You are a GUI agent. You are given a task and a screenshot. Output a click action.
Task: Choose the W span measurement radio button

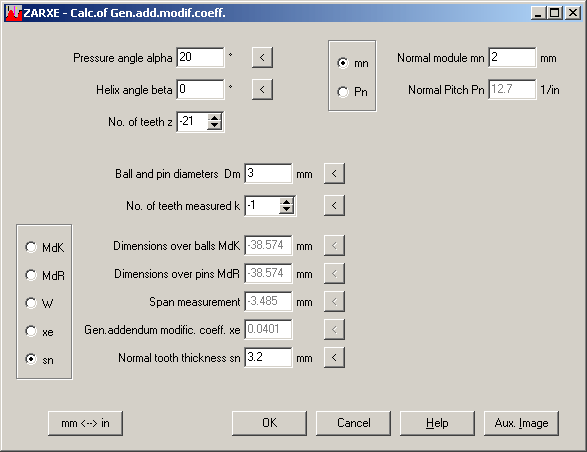(39, 303)
